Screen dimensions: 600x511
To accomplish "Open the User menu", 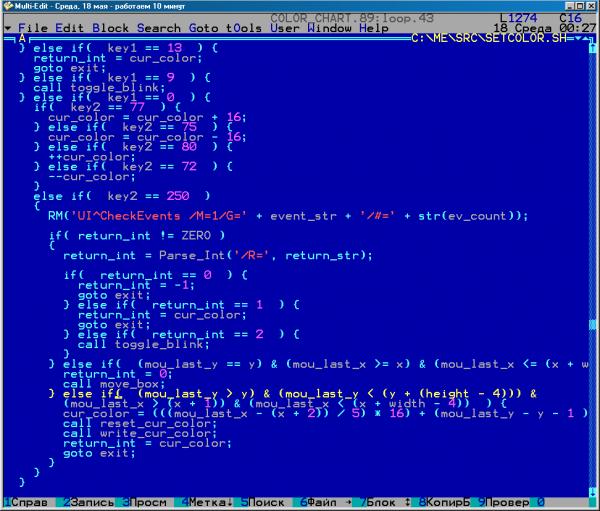I will point(286,28).
